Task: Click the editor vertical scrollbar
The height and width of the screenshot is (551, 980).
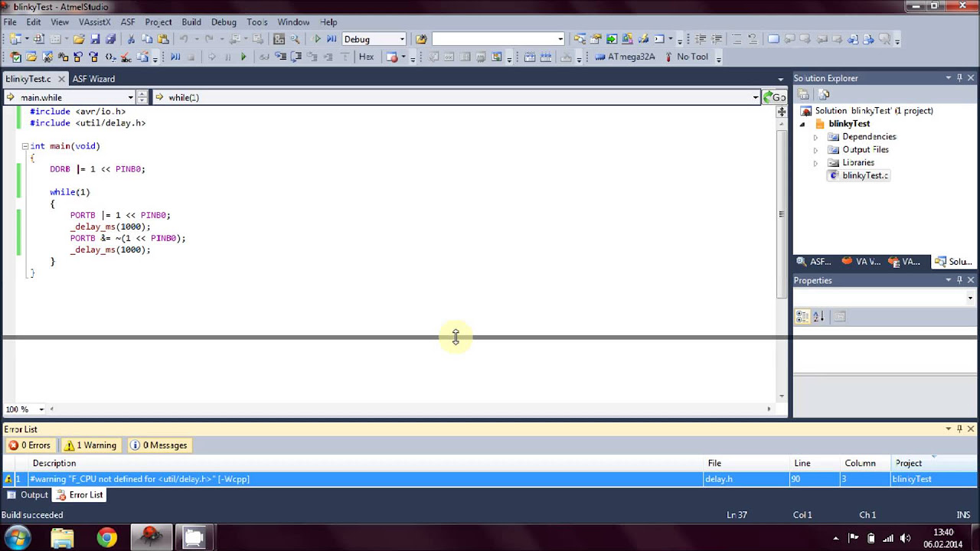Action: coord(781,214)
